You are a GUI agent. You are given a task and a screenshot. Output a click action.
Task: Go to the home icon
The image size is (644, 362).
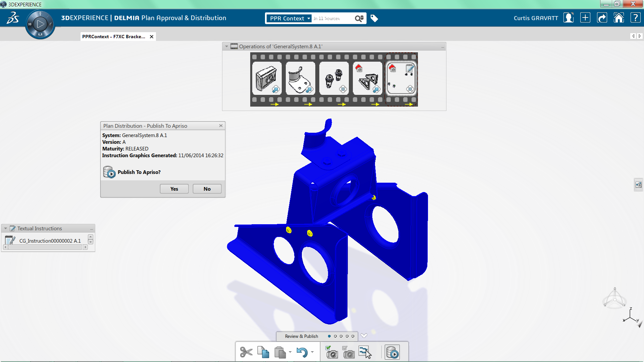pos(619,18)
